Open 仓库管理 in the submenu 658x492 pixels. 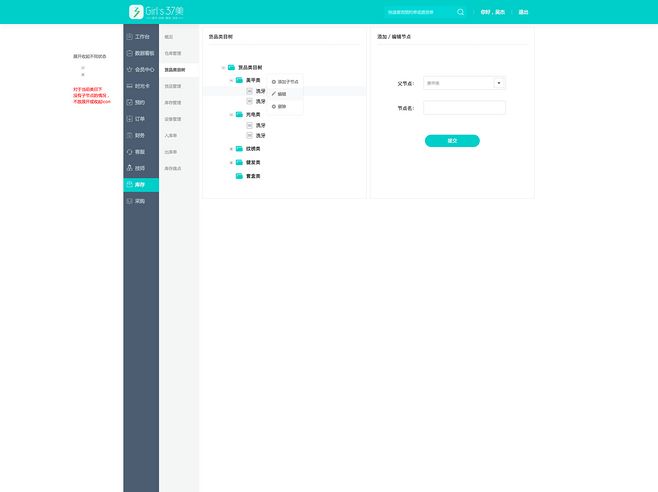point(173,52)
